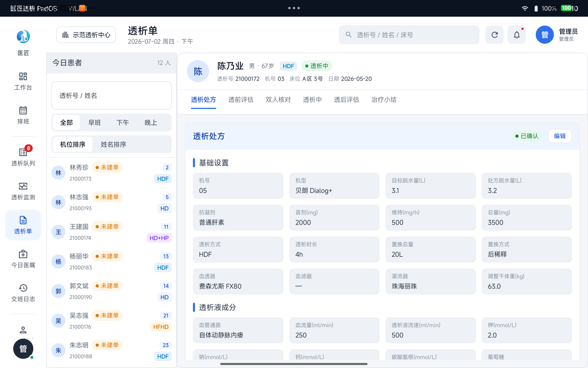
Task: Click the blue 管 administrator avatar
Action: [x=545, y=35]
